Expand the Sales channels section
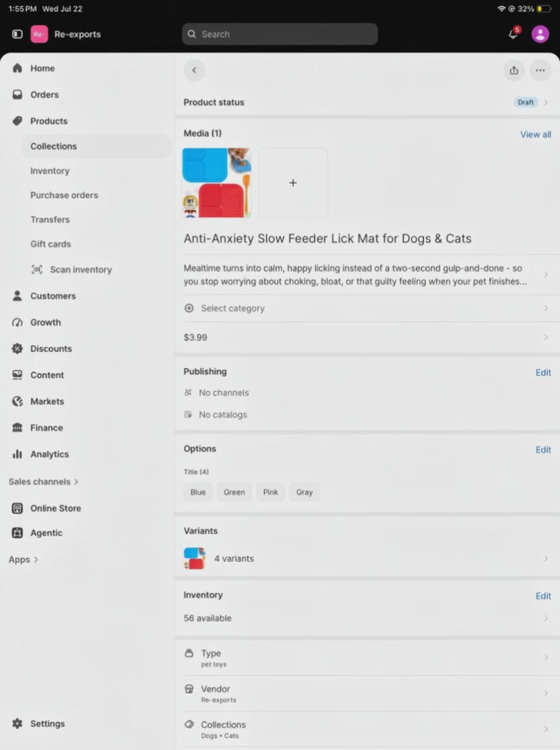 click(43, 482)
